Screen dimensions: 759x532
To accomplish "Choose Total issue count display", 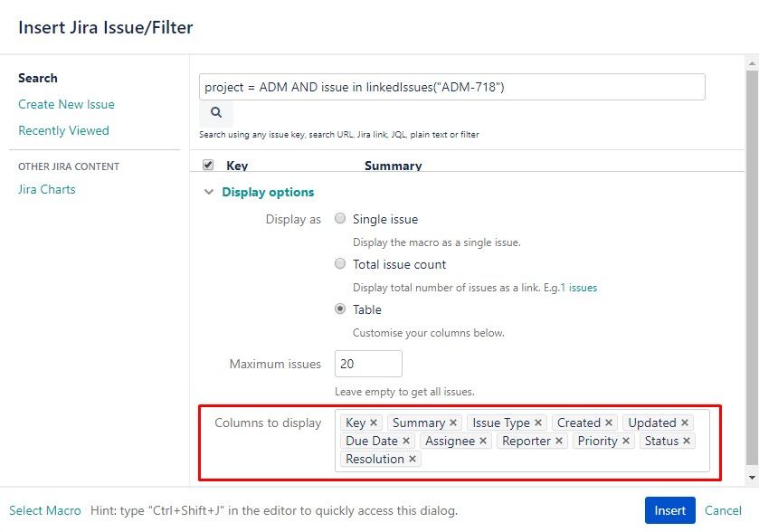I will (x=340, y=263).
